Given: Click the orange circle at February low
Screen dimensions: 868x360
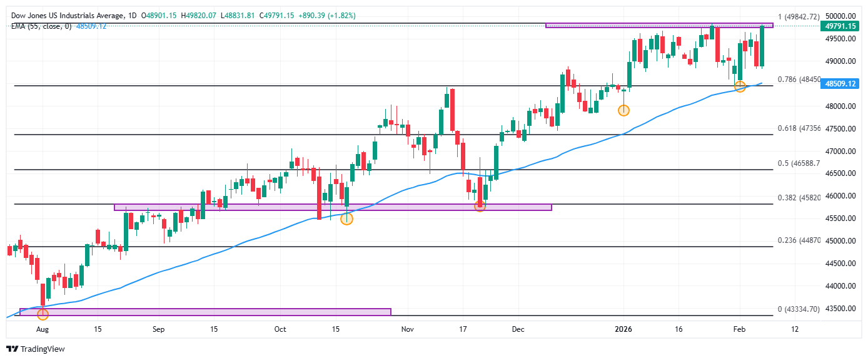Looking at the screenshot, I should click(740, 86).
